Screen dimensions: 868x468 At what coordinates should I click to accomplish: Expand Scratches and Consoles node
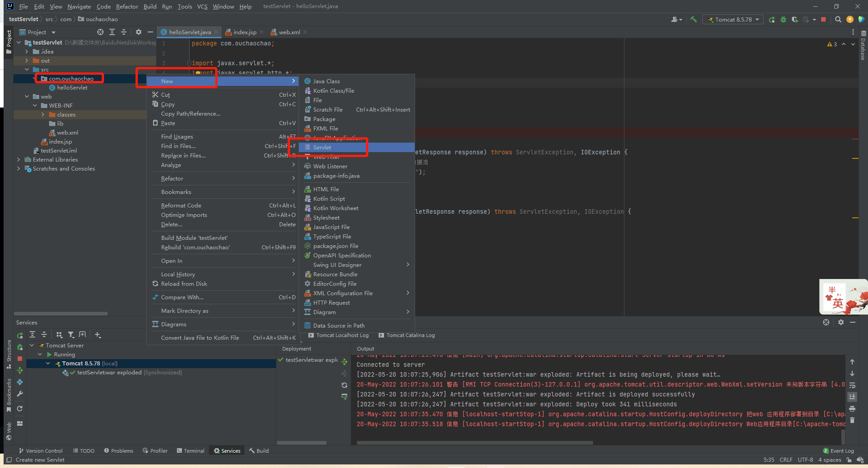19,168
